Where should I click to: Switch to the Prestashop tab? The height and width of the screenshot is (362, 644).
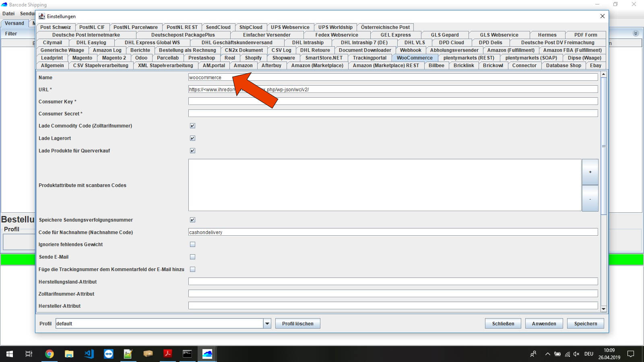pos(202,58)
